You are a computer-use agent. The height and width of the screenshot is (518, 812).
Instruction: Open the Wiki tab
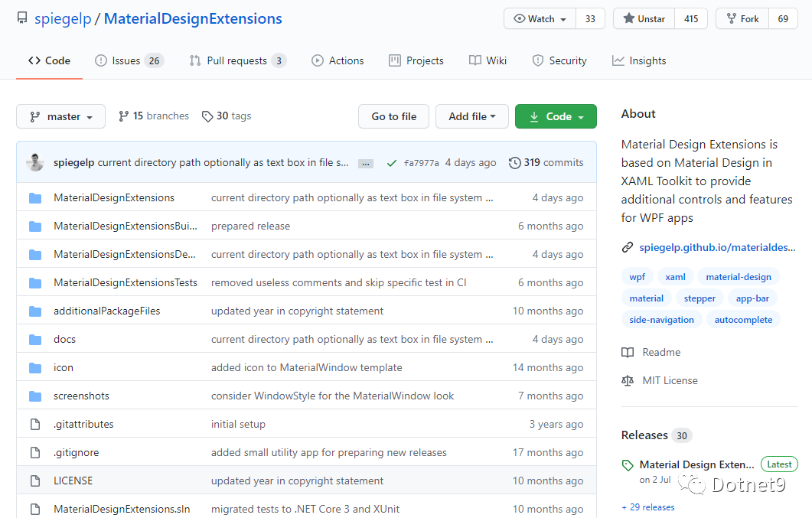[x=488, y=60]
